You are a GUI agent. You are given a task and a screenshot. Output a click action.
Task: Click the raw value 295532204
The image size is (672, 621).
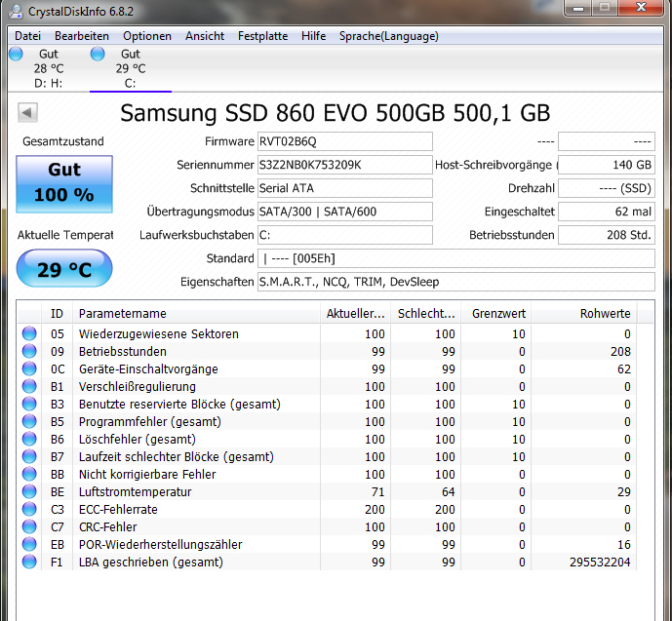click(600, 562)
